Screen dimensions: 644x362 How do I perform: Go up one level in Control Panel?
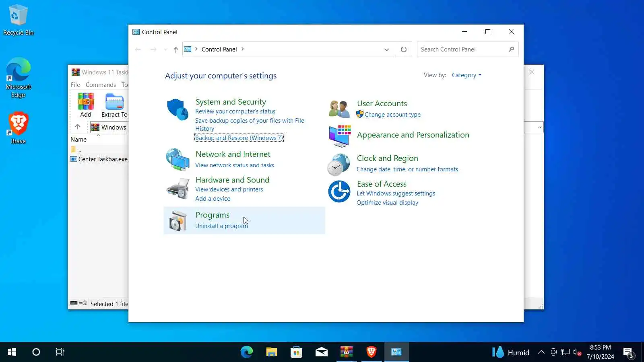pyautogui.click(x=176, y=49)
